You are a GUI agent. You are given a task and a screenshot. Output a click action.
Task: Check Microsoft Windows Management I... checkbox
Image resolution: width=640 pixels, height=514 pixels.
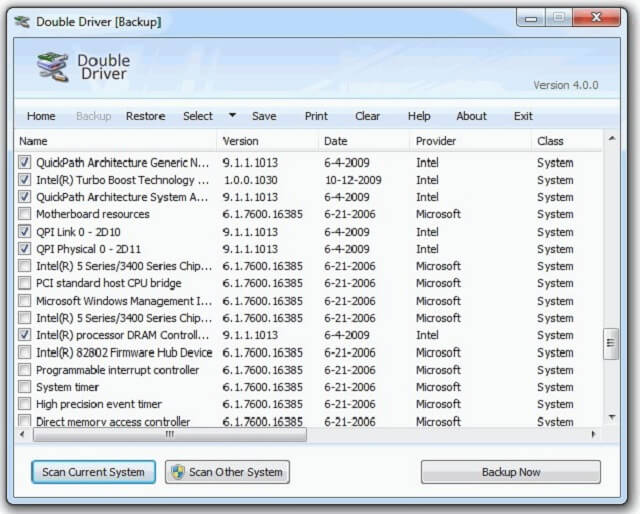pos(24,301)
